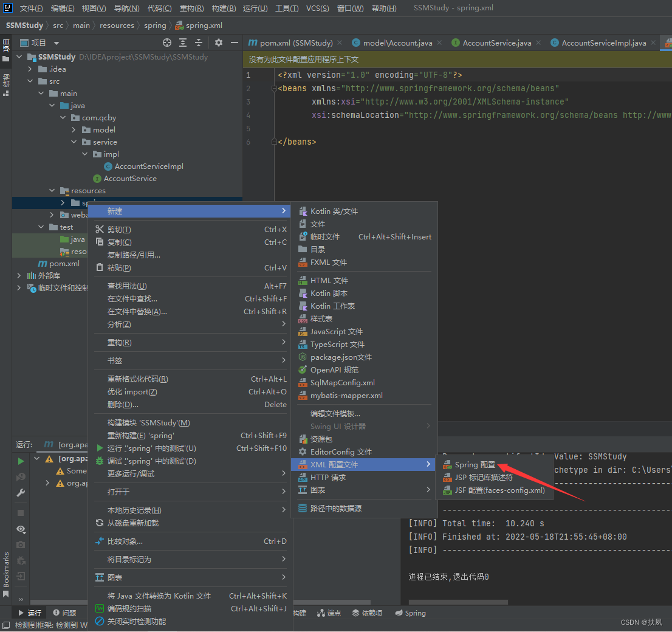Click 编码规约扫描 entry
Viewport: 672px width, 632px height.
[x=191, y=608]
